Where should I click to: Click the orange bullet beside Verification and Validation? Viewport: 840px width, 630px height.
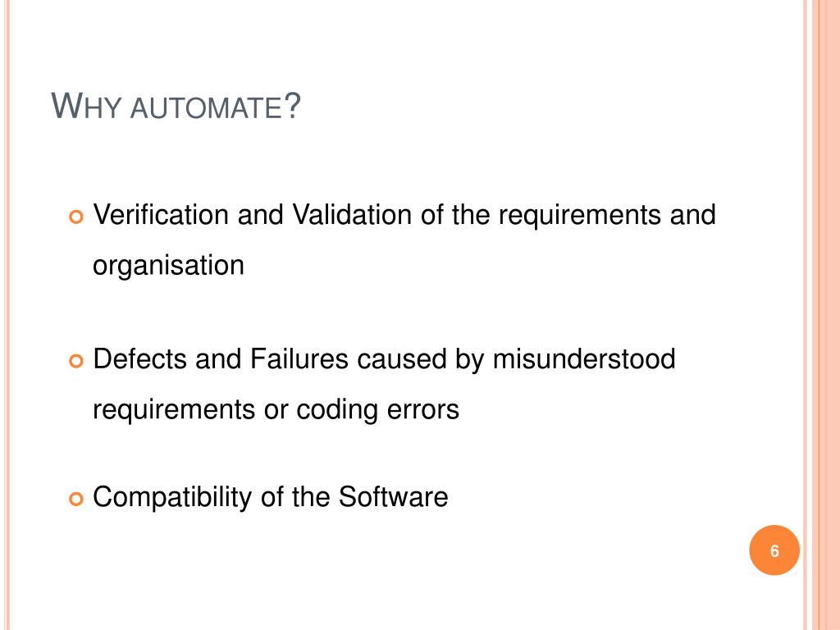pos(76,217)
